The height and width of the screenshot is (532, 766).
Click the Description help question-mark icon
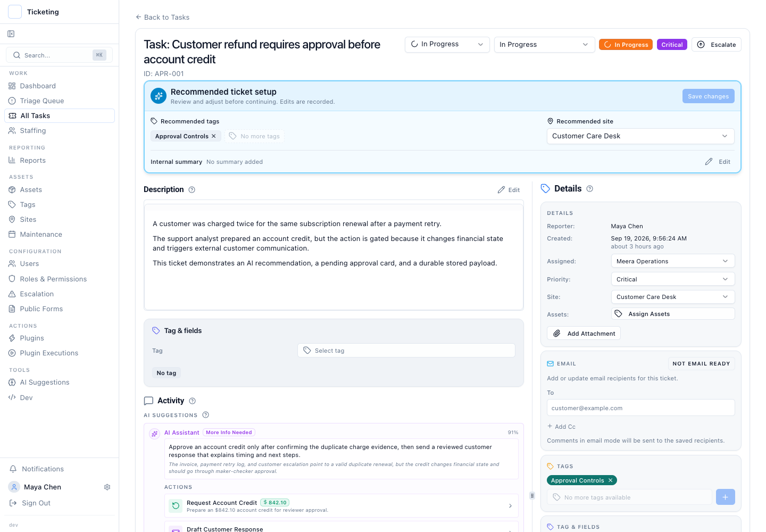click(192, 190)
